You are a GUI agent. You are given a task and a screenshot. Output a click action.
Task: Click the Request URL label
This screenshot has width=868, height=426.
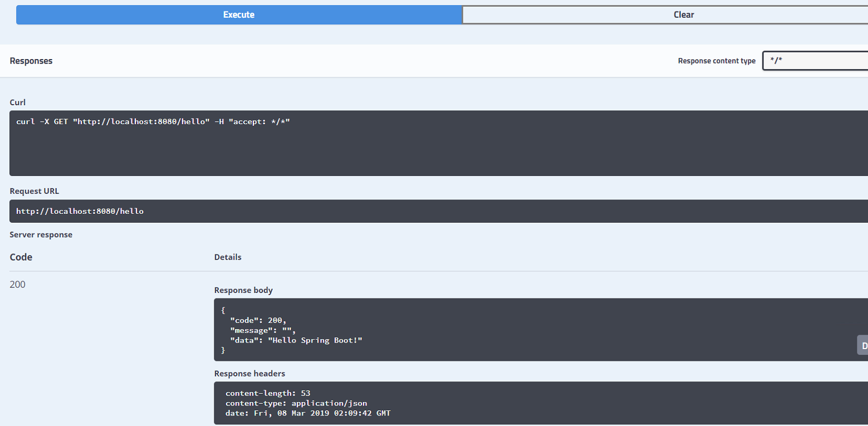click(x=35, y=191)
